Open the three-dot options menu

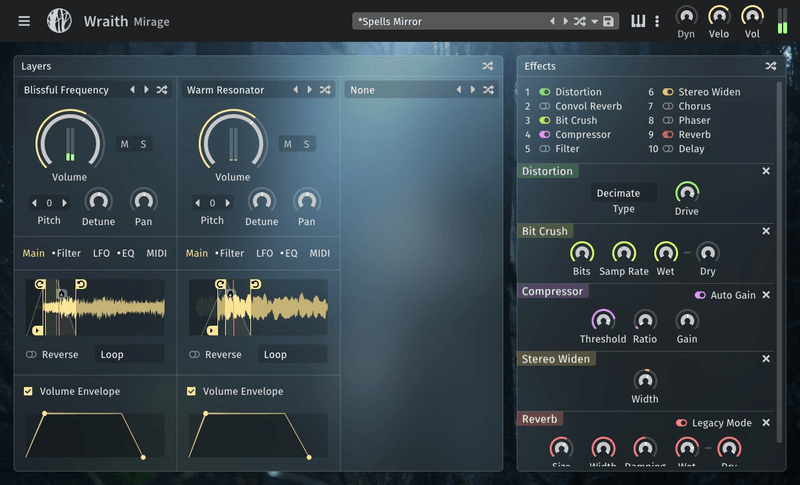(657, 21)
